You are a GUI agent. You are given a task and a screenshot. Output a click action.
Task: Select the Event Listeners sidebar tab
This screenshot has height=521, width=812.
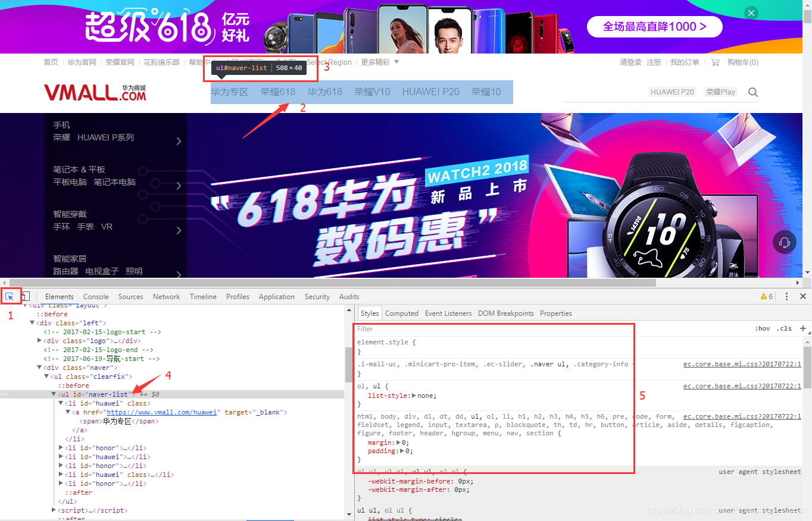tap(448, 313)
